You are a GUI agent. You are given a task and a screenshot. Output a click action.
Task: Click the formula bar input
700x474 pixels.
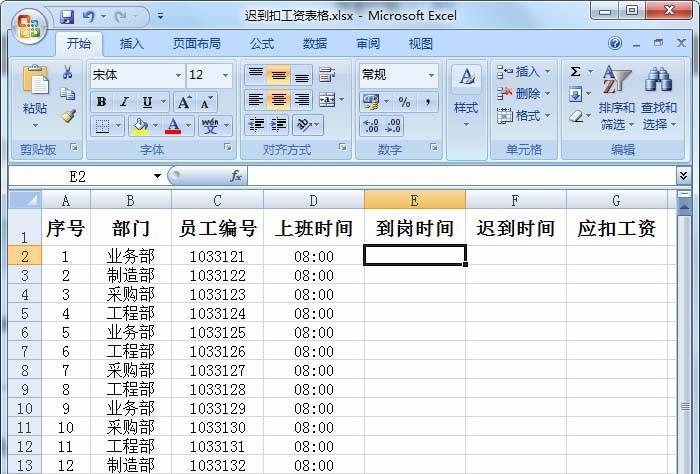pyautogui.click(x=462, y=176)
